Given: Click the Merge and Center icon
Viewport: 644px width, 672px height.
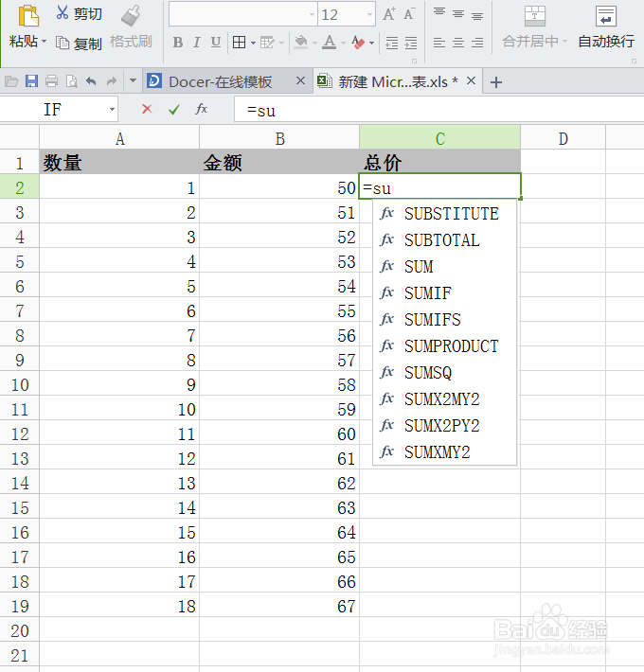Looking at the screenshot, I should (535, 16).
